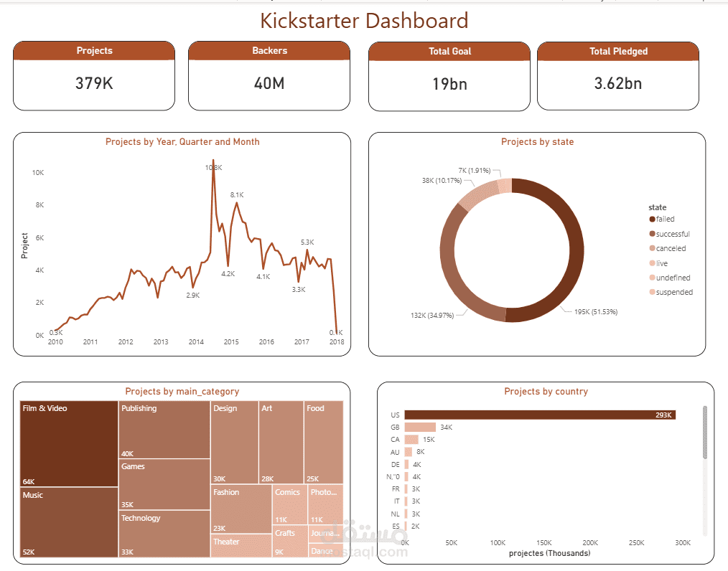Click the successful legend swatch
The height and width of the screenshot is (571, 728).
[653, 234]
